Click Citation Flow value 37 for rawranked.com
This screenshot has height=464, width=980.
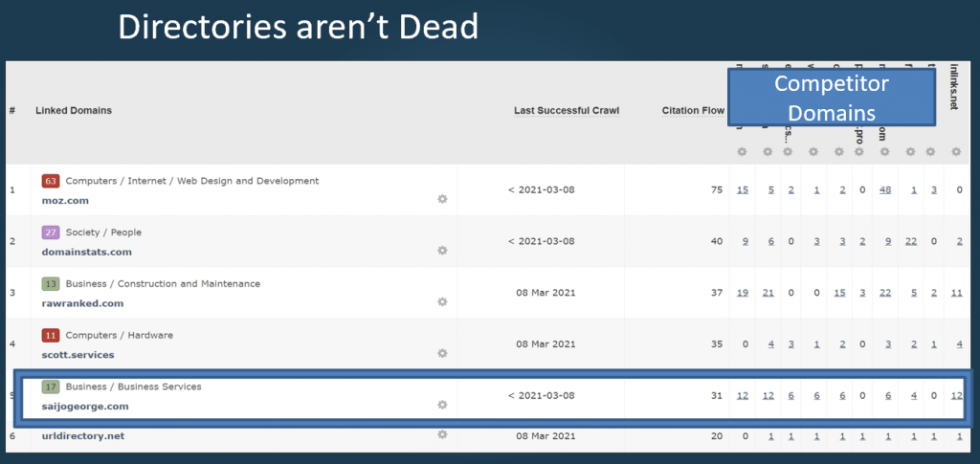716,292
